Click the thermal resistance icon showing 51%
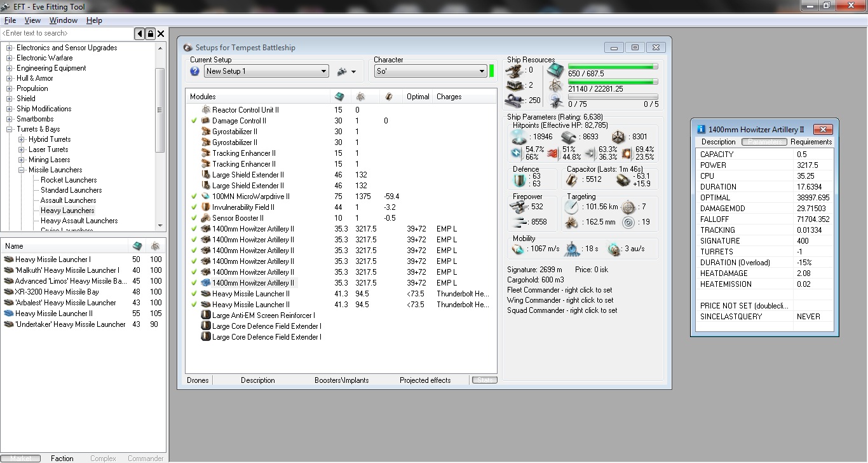 point(553,153)
